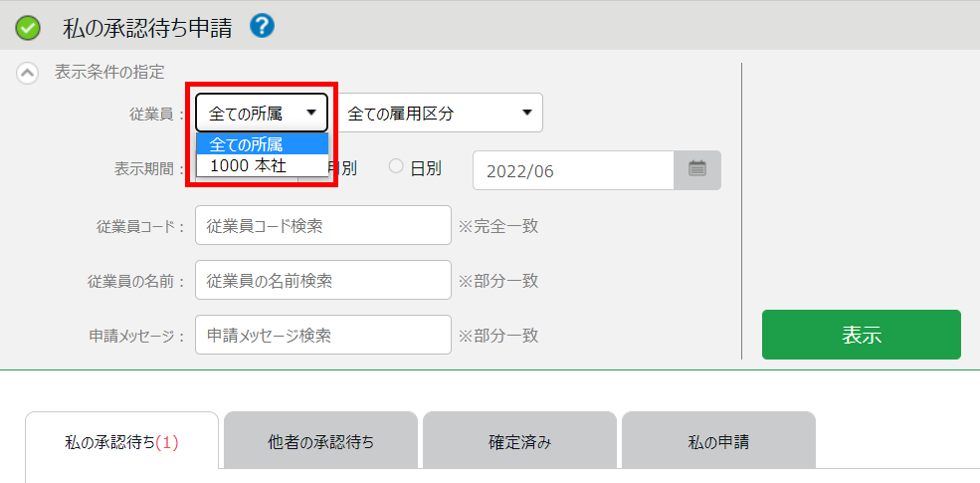Image resolution: width=980 pixels, height=483 pixels.
Task: Close the open 全ての所属 combo box
Action: (262, 114)
